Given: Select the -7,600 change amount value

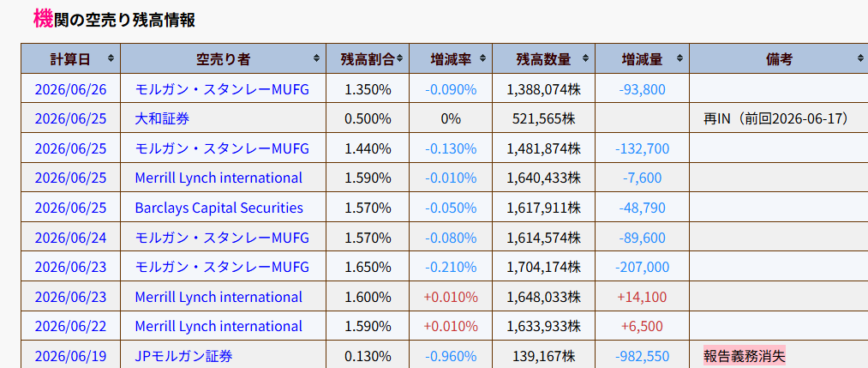Looking at the screenshot, I should pyautogui.click(x=642, y=178).
